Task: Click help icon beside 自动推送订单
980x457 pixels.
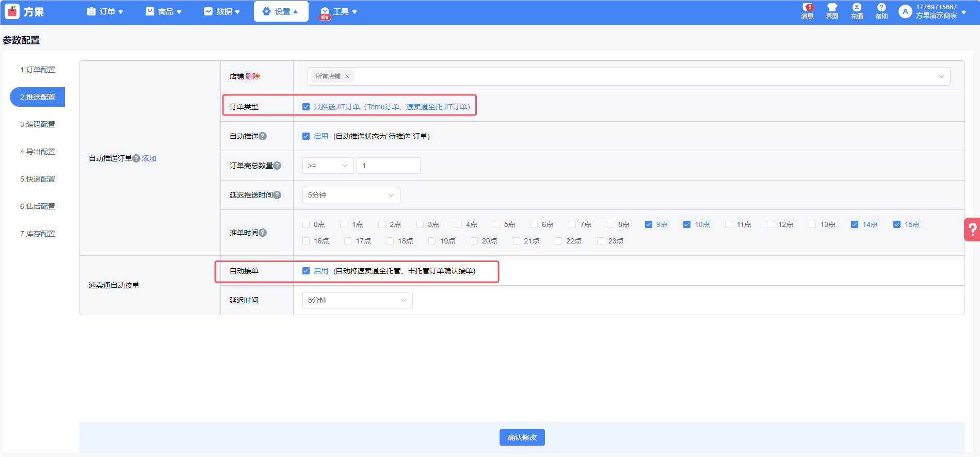Action: [x=136, y=158]
